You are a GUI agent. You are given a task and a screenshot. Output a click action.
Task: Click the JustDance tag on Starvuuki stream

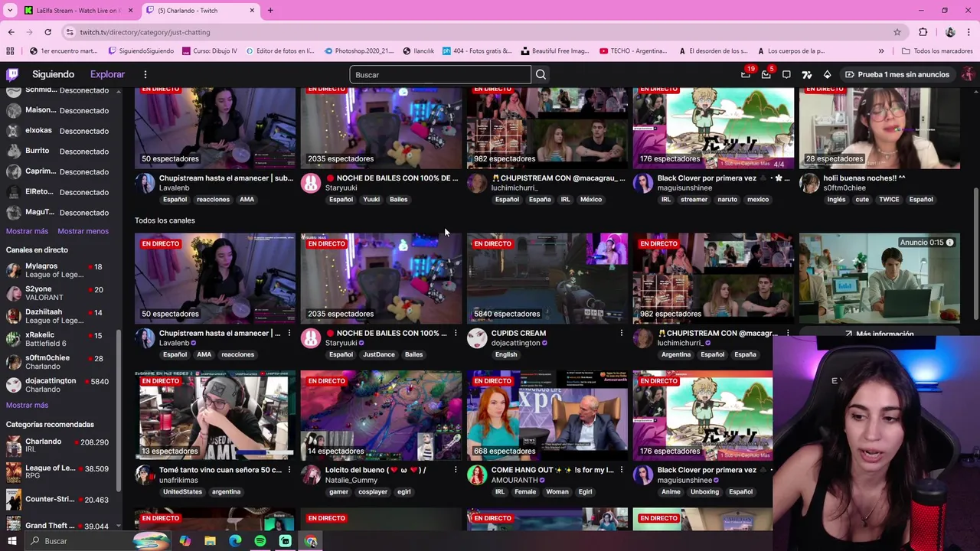click(x=379, y=354)
